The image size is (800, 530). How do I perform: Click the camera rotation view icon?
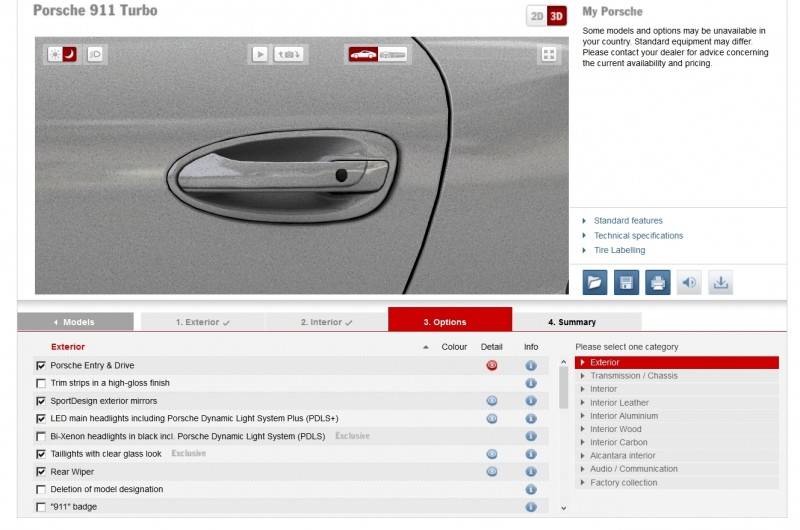[289, 54]
